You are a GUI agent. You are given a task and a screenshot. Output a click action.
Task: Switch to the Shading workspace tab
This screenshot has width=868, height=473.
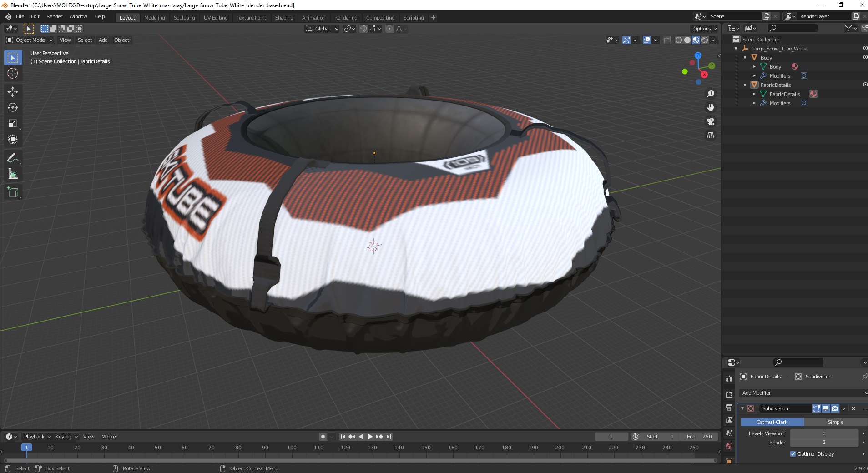click(x=284, y=18)
